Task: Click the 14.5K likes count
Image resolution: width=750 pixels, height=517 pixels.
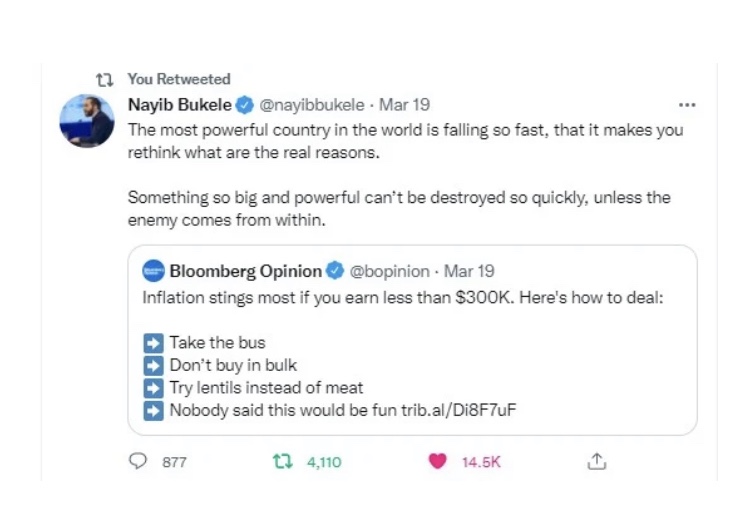Action: tap(480, 462)
